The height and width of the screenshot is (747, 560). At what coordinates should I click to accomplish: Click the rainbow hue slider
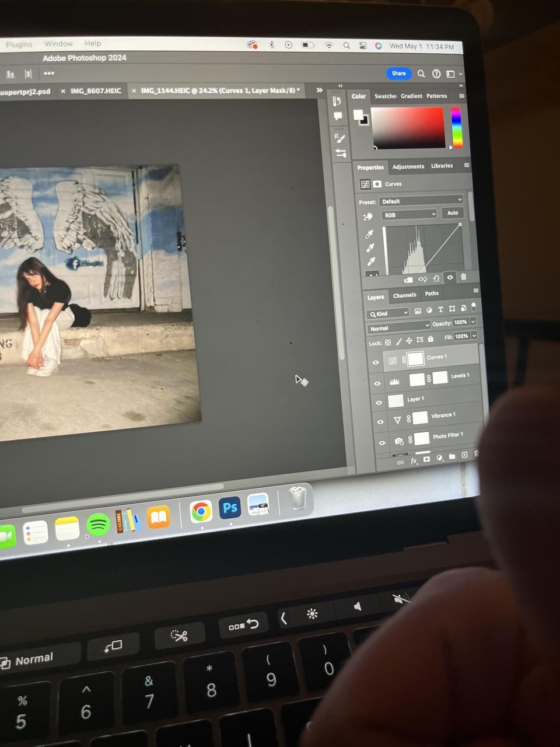tap(456, 127)
